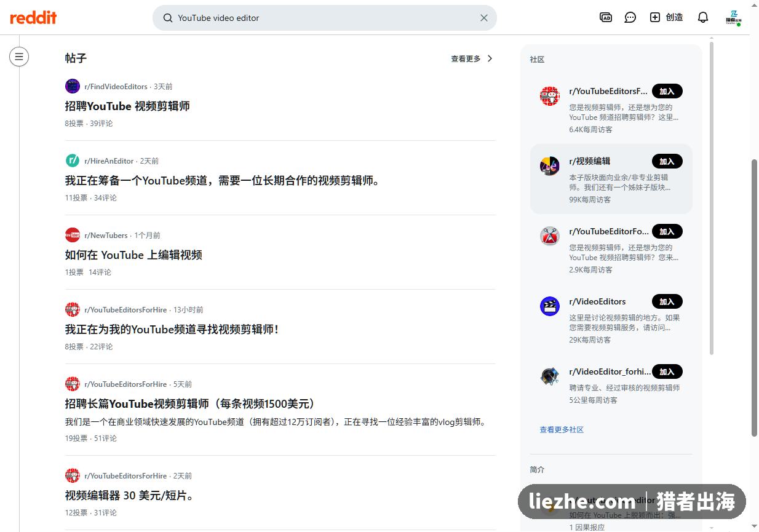Open avatar of the 5天前 post

coord(73,384)
